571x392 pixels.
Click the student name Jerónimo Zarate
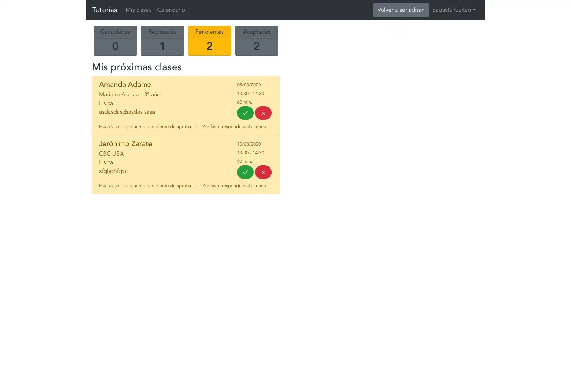coord(126,143)
